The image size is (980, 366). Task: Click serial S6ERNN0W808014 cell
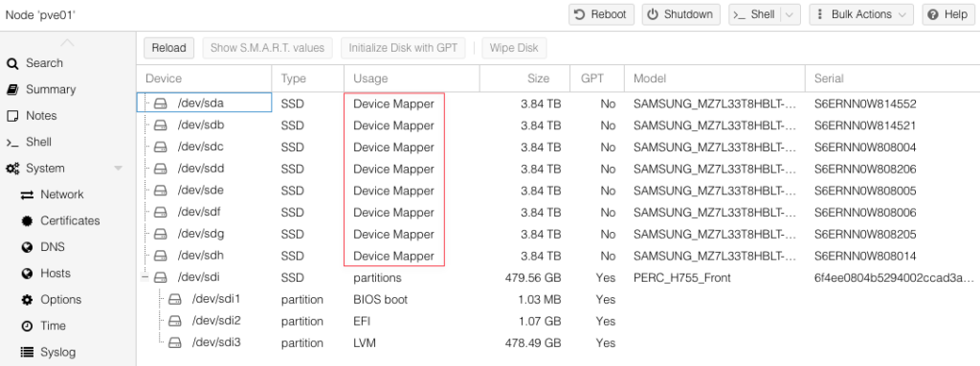coord(865,256)
